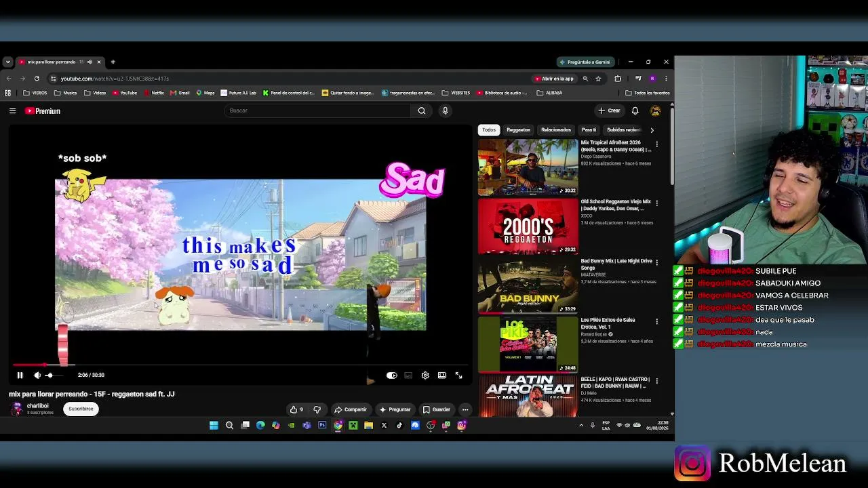Open Todos los favoritos folder
The width and height of the screenshot is (868, 488).
[x=648, y=93]
